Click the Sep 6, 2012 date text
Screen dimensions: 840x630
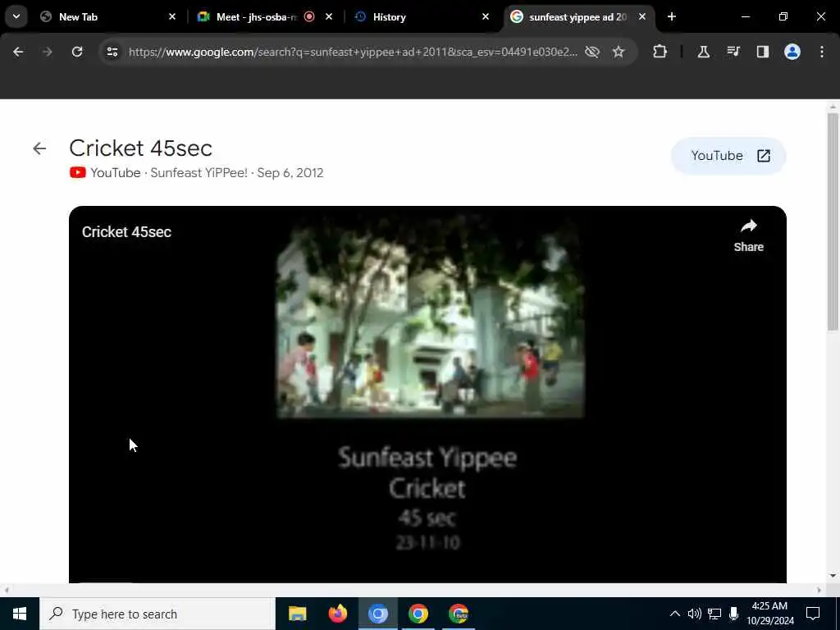[290, 173]
